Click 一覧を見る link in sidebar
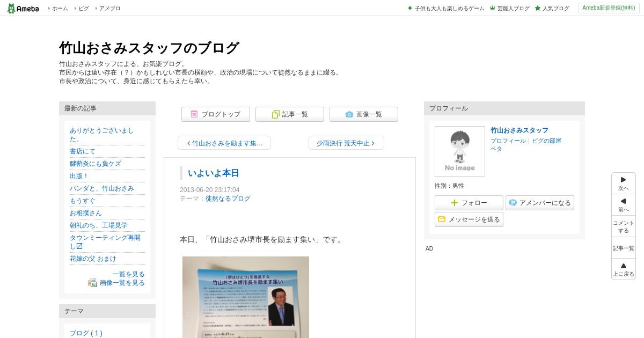 point(129,274)
